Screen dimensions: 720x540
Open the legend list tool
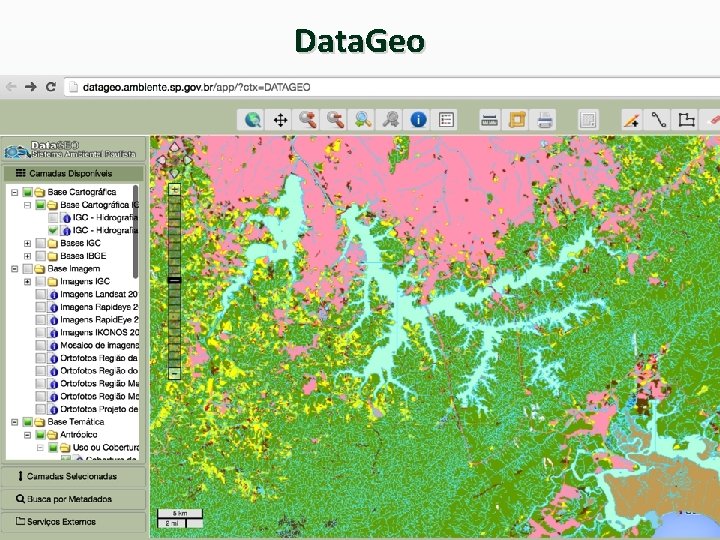(x=446, y=120)
